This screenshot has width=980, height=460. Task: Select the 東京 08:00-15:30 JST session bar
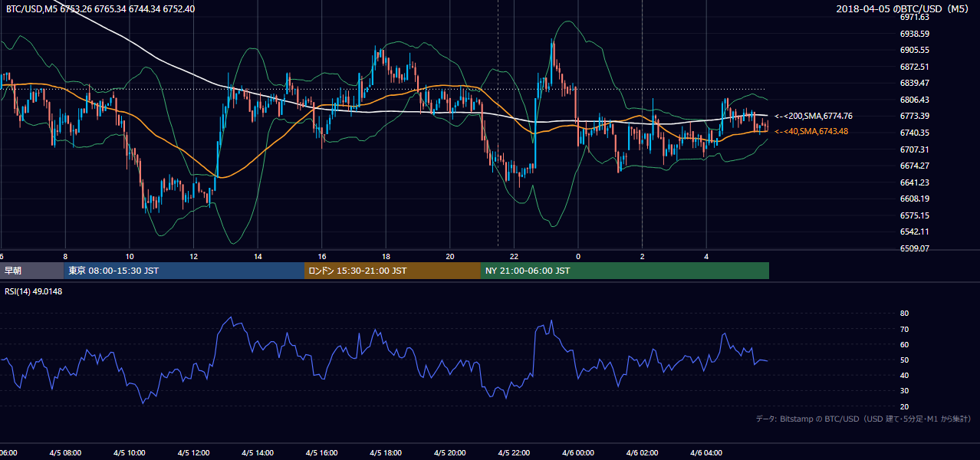[185, 271]
